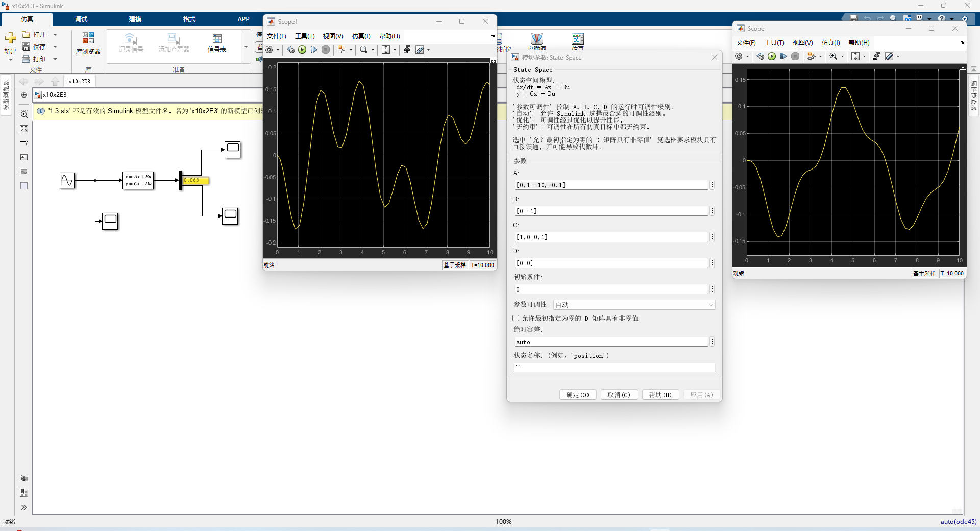Open Simulation (仿真) menu in Scope window
980x531 pixels.
tap(830, 43)
